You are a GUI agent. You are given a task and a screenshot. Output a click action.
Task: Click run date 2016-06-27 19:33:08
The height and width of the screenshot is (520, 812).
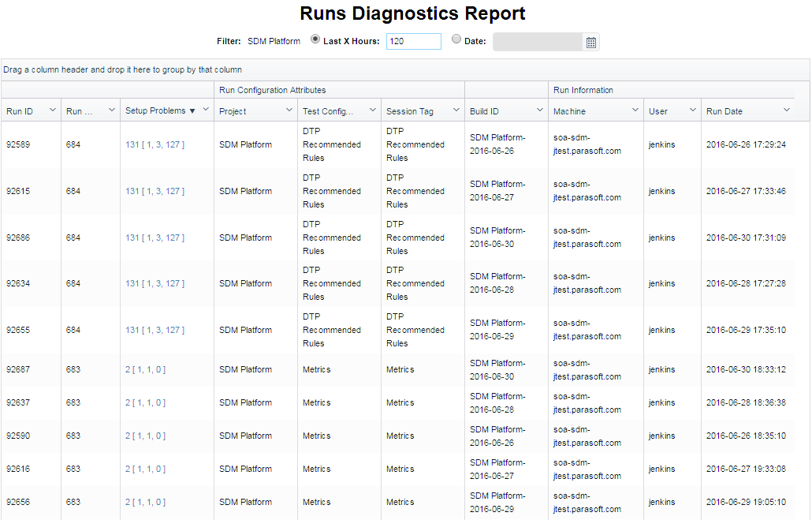(x=746, y=469)
